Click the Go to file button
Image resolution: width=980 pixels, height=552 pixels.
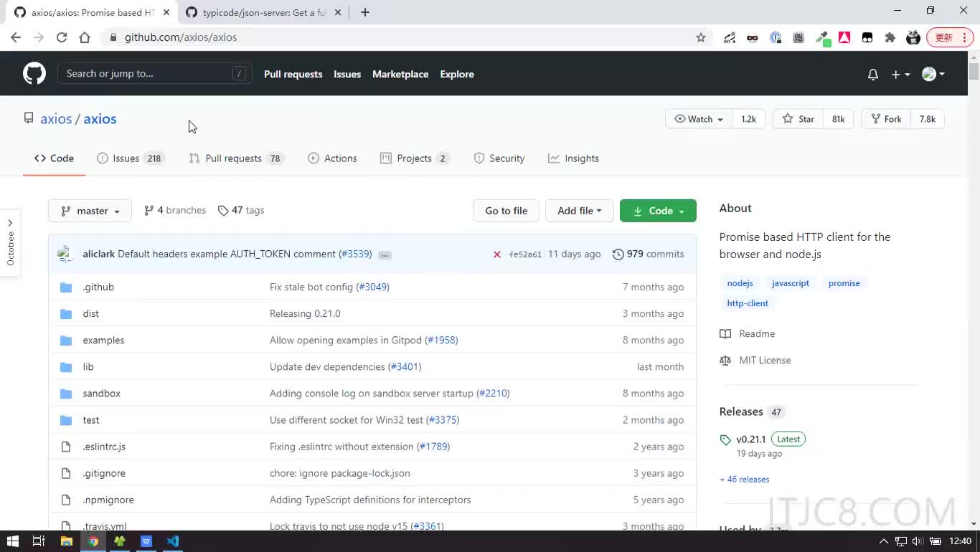[506, 211]
